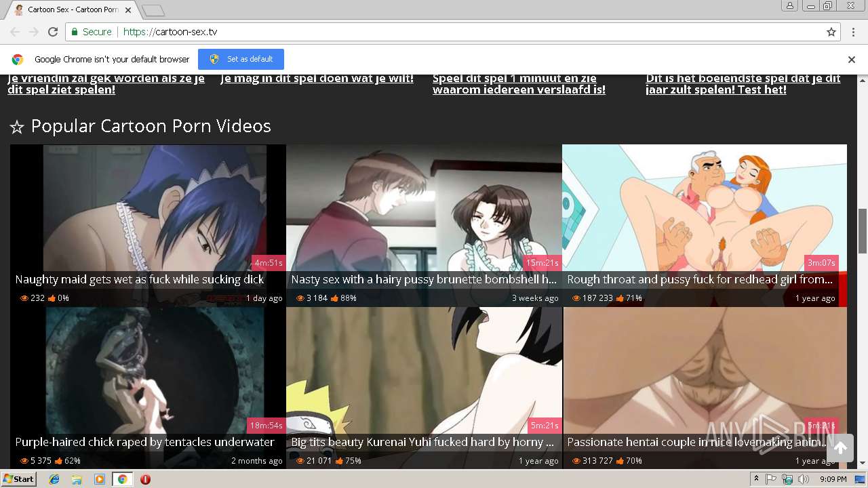Click the vertical scrollbar thumb
Viewport: 868px width, 488px height.
pos(863,230)
